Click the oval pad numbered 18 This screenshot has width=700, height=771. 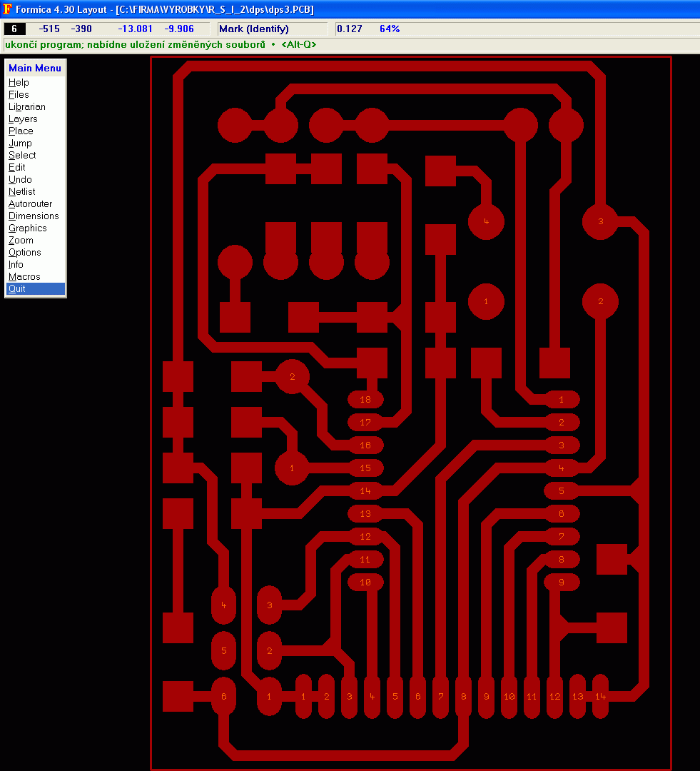[x=365, y=400]
